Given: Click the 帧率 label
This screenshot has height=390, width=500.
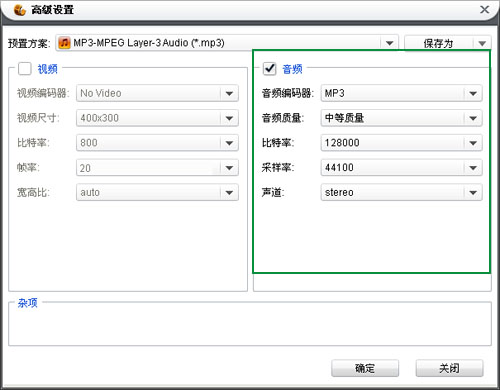Looking at the screenshot, I should (28, 167).
